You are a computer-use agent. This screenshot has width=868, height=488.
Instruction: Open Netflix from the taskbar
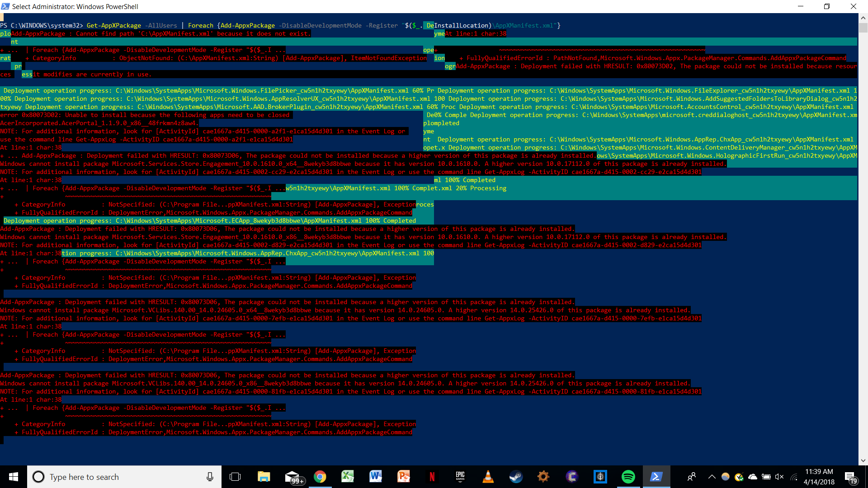coord(432,477)
